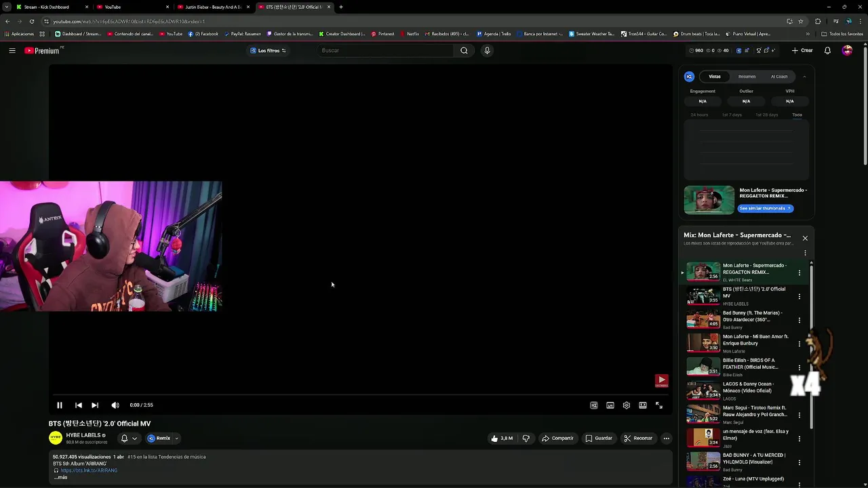
Task: Click the video progress bar
Action: tap(360, 394)
